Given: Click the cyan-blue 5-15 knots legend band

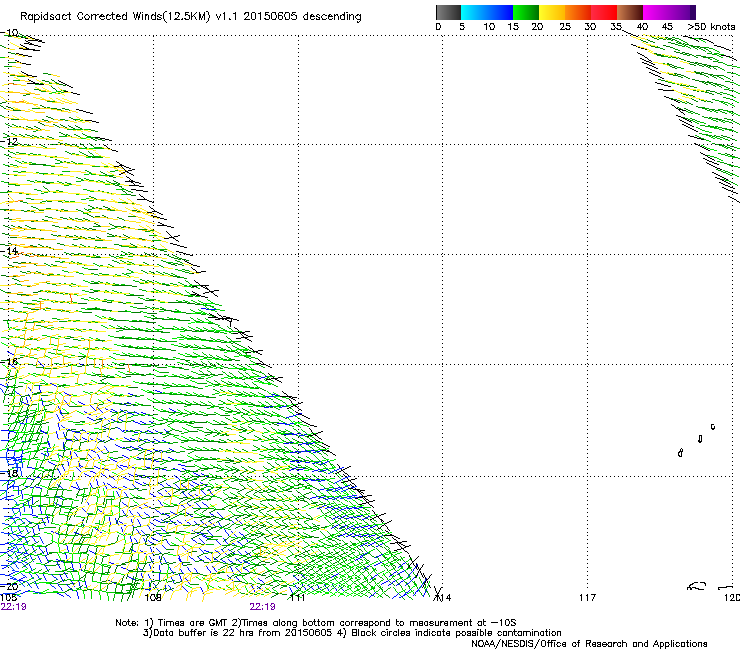Looking at the screenshot, I should point(487,12).
